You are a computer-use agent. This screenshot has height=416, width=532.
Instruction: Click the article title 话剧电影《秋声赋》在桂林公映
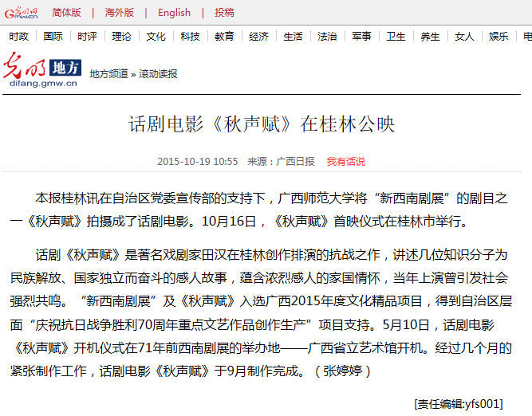(x=262, y=124)
